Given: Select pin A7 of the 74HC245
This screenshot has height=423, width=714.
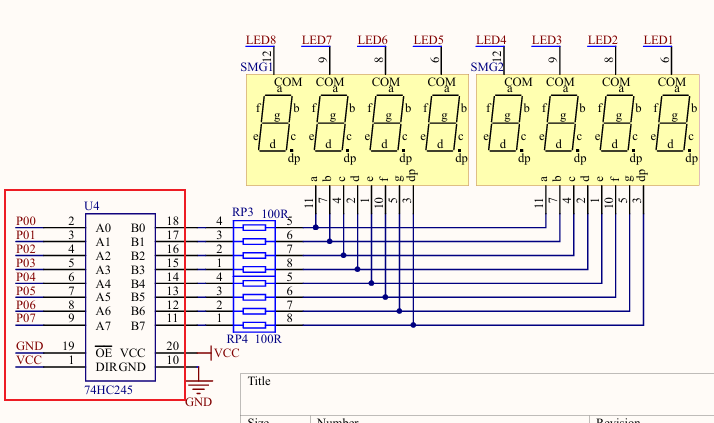Looking at the screenshot, I should [103, 326].
